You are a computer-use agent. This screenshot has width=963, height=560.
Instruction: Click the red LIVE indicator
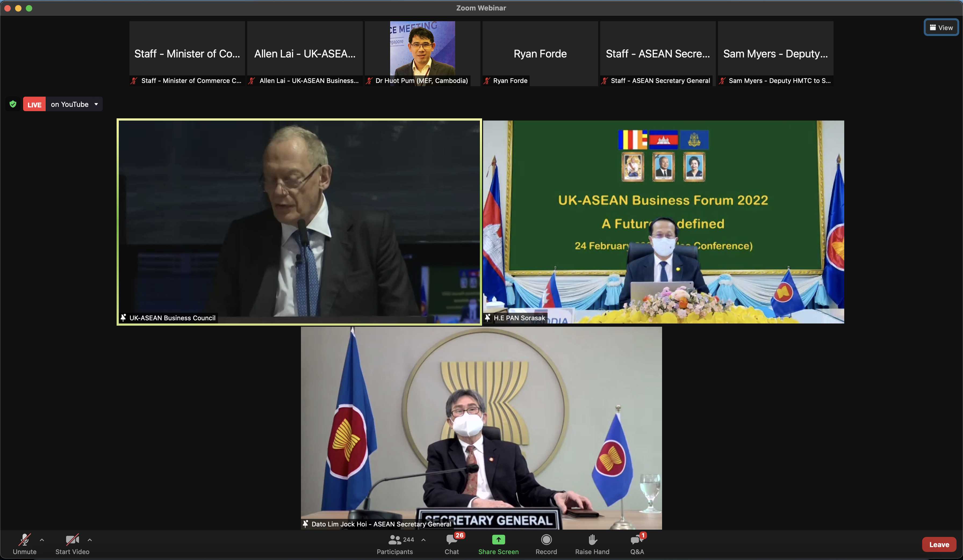tap(34, 104)
